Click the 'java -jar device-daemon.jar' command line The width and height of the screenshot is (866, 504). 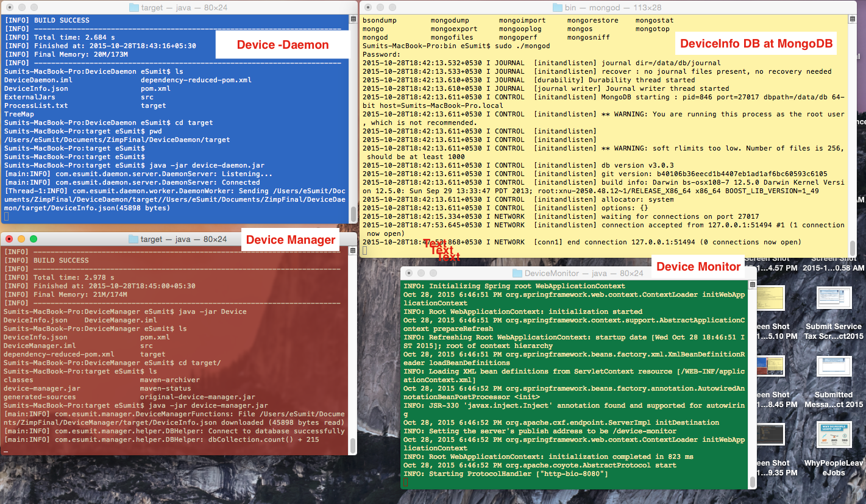(134, 165)
